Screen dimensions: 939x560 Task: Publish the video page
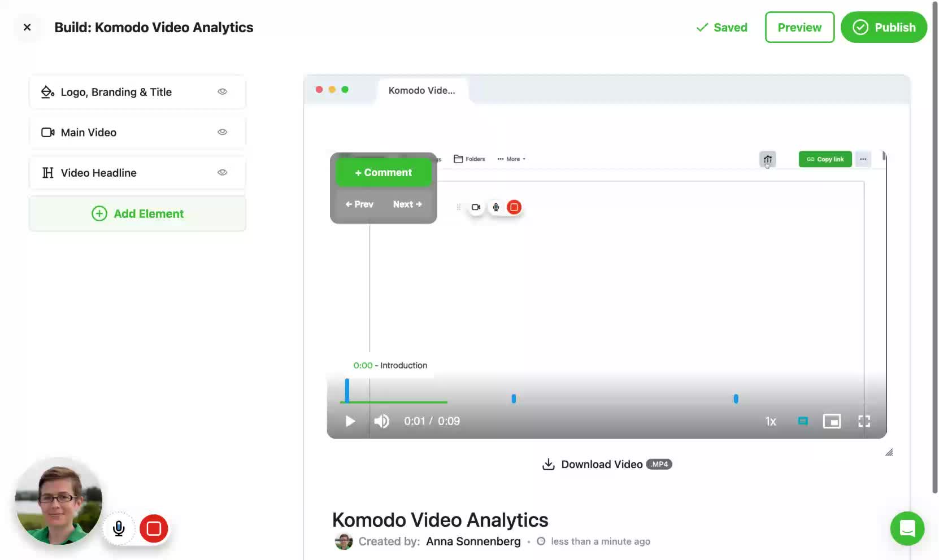tap(883, 27)
